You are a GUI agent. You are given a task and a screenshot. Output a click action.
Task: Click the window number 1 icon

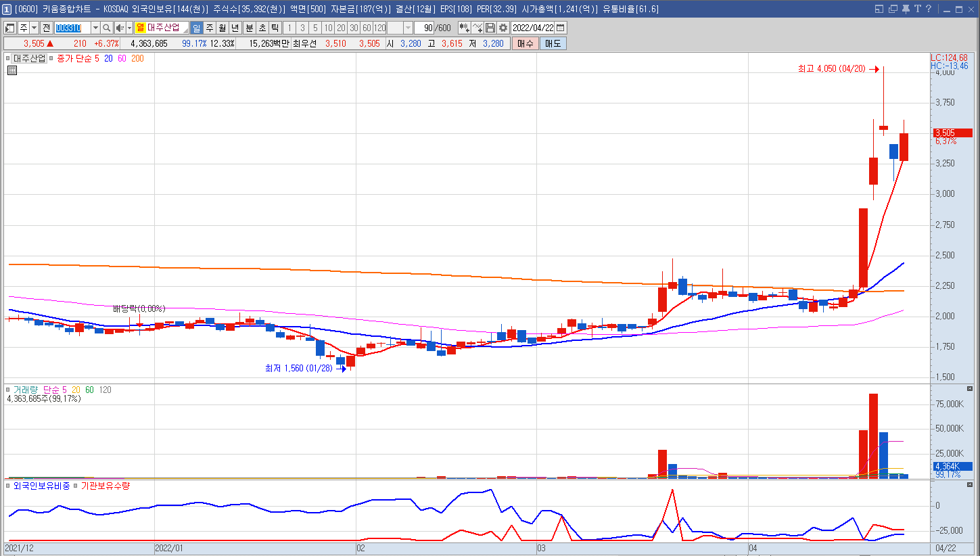[7, 9]
